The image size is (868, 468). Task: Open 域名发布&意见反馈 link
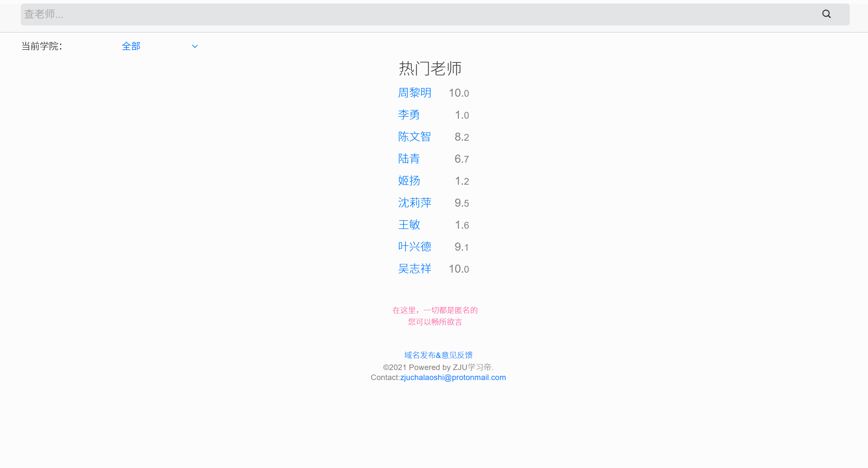coord(438,355)
